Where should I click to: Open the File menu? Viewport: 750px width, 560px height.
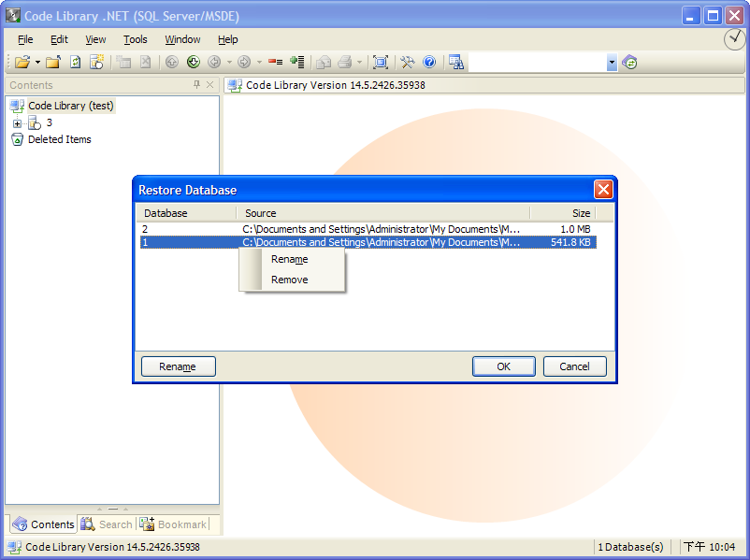point(25,39)
